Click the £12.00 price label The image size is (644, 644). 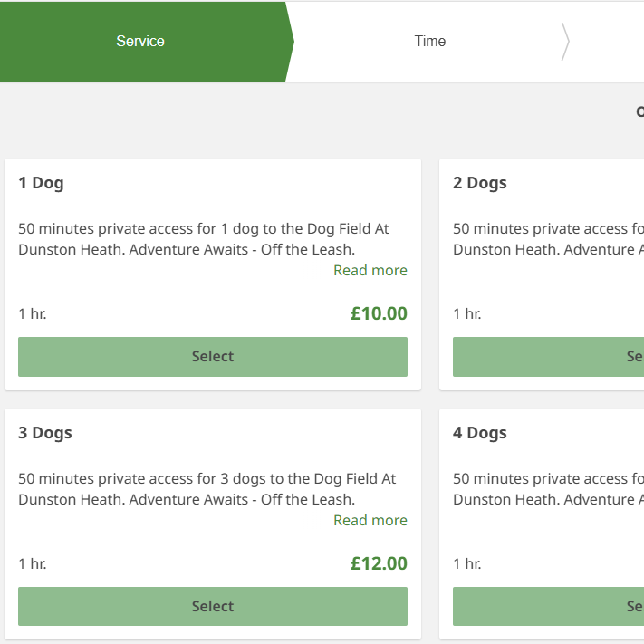click(379, 563)
